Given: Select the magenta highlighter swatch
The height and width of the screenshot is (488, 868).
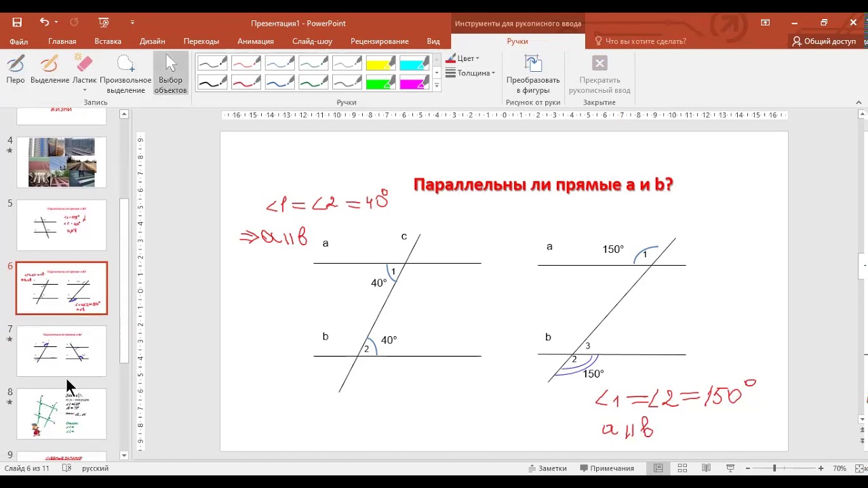Looking at the screenshot, I should 414,83.
